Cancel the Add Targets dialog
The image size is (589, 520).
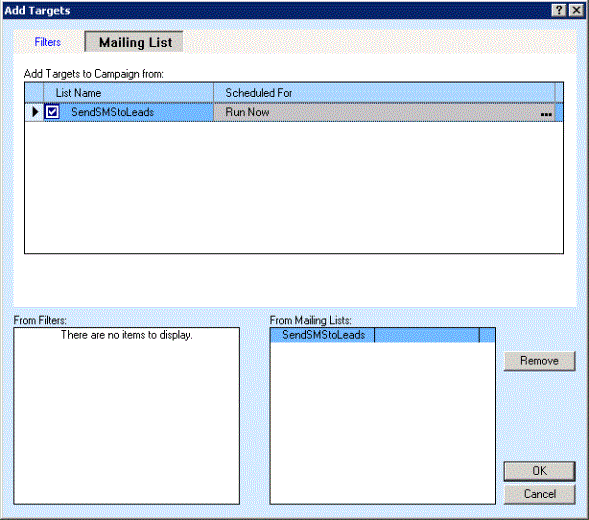pos(539,494)
